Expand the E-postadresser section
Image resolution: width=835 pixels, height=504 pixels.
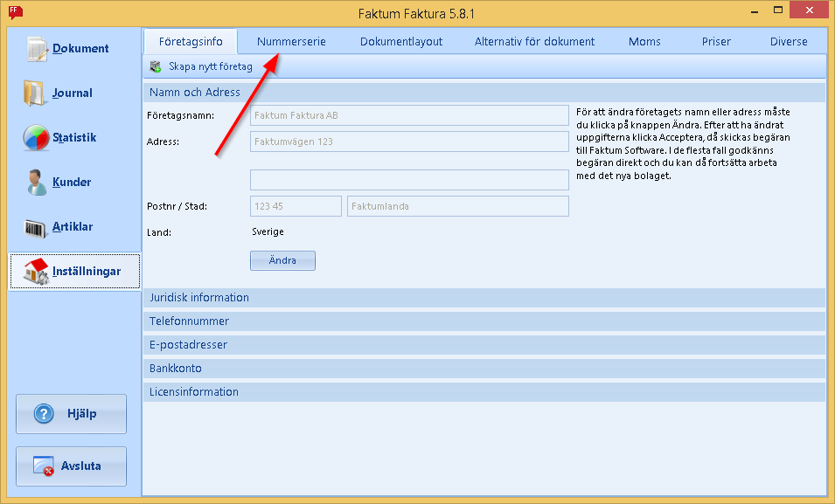click(484, 345)
